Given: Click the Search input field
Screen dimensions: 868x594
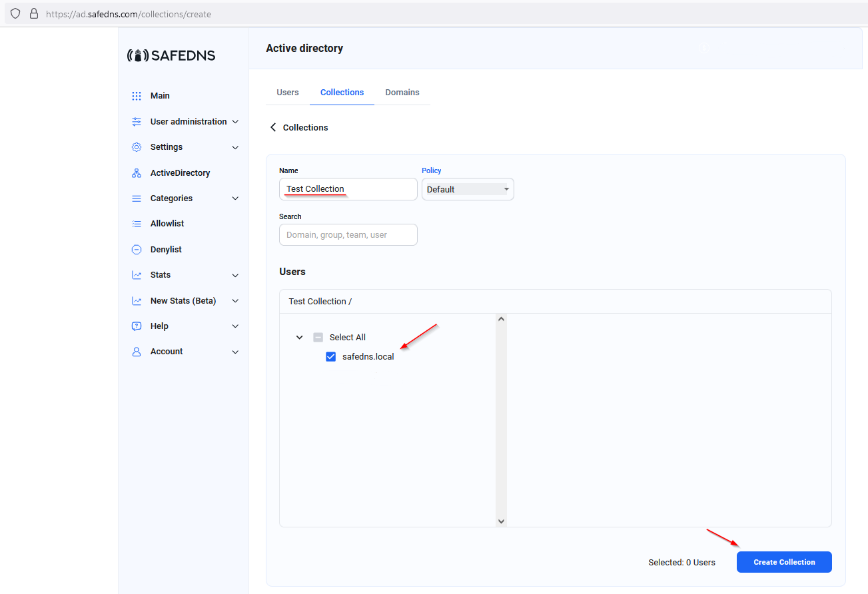Looking at the screenshot, I should 348,235.
